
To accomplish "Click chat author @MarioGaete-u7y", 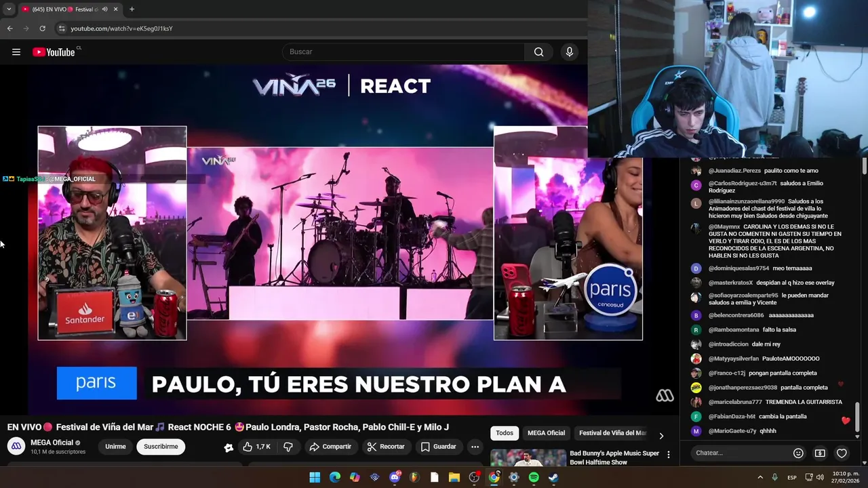I will [732, 431].
